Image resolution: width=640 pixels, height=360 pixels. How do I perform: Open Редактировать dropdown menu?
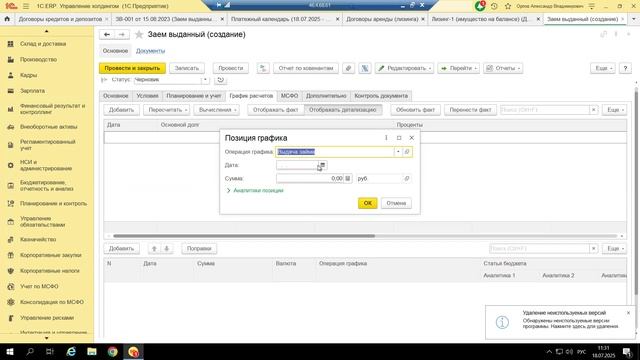pyautogui.click(x=404, y=68)
